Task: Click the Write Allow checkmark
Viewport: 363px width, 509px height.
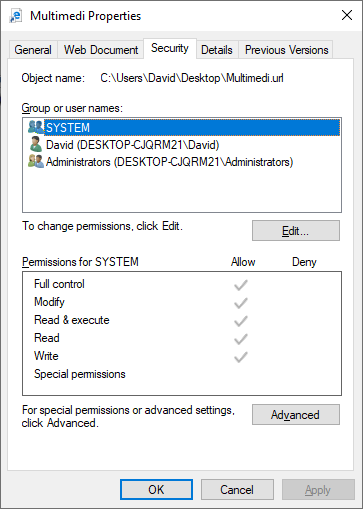Action: pos(240,357)
